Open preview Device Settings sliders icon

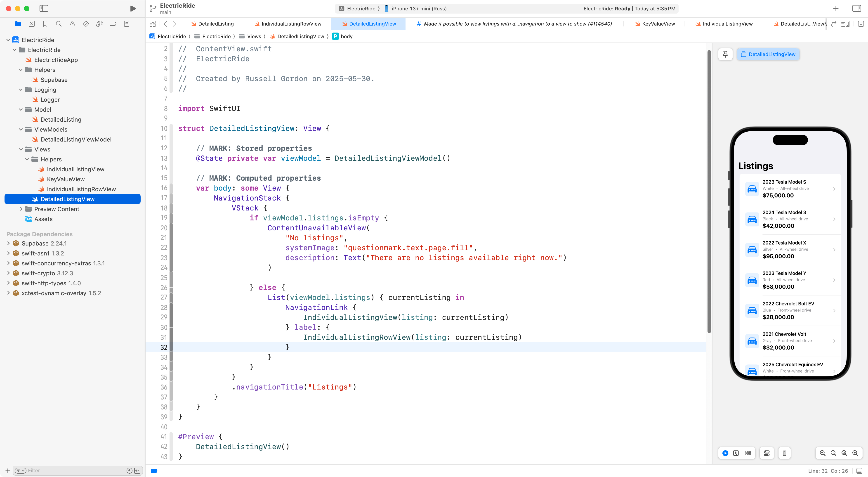pos(767,453)
